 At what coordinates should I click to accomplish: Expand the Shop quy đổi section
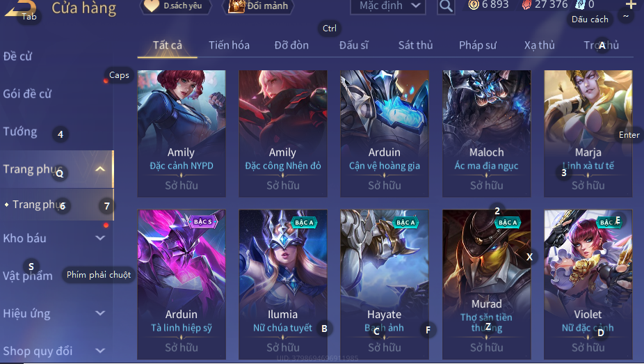[x=100, y=351]
